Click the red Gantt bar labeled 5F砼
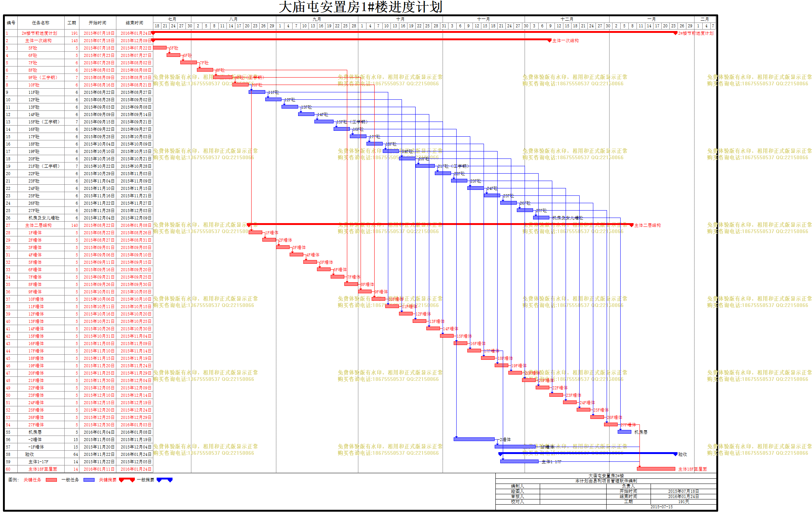The height and width of the screenshot is (512, 812). [x=160, y=48]
